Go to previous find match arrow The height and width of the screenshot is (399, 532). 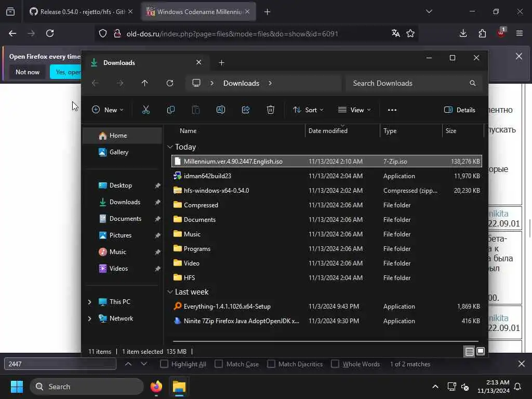[128, 364]
